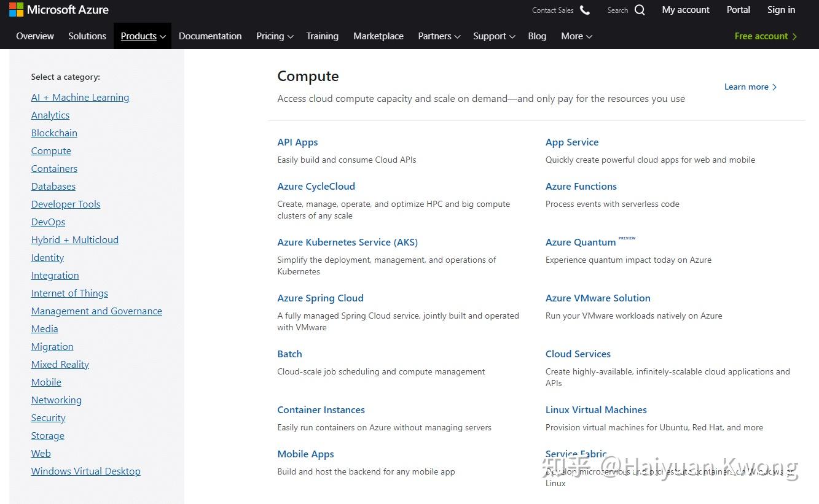Go to the Documentation menu item

coord(210,36)
